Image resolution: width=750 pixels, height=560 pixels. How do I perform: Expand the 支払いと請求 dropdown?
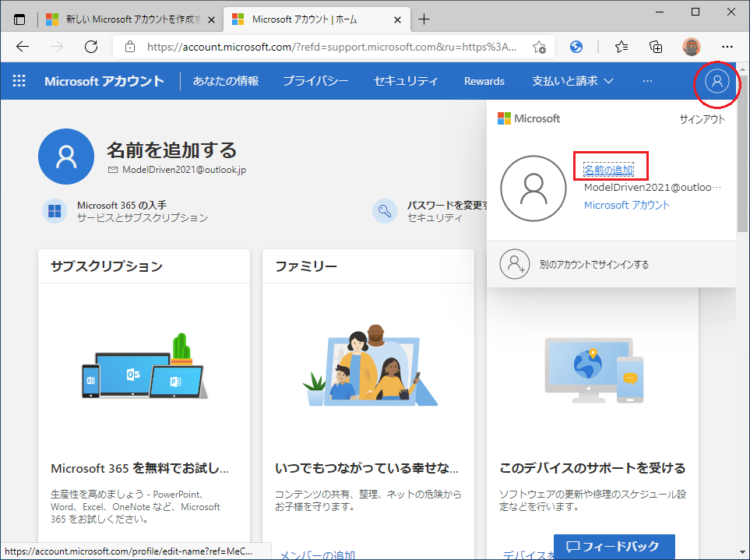(x=572, y=81)
